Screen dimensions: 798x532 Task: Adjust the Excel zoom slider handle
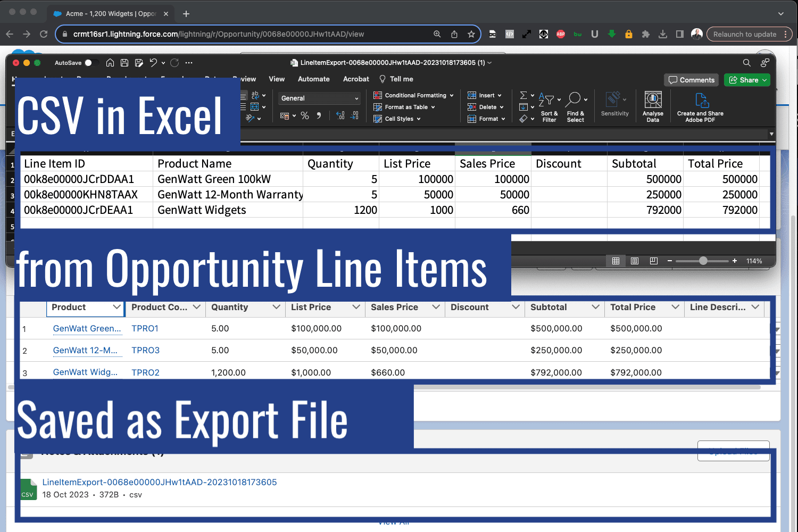[703, 261]
